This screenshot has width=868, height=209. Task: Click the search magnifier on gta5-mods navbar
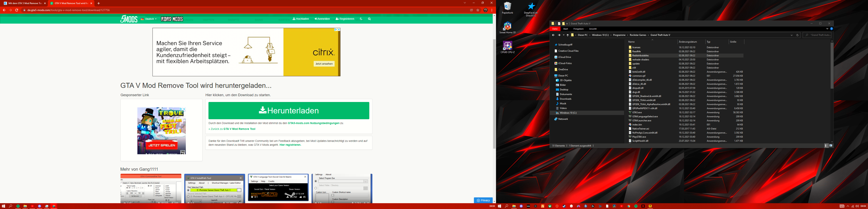tap(369, 19)
